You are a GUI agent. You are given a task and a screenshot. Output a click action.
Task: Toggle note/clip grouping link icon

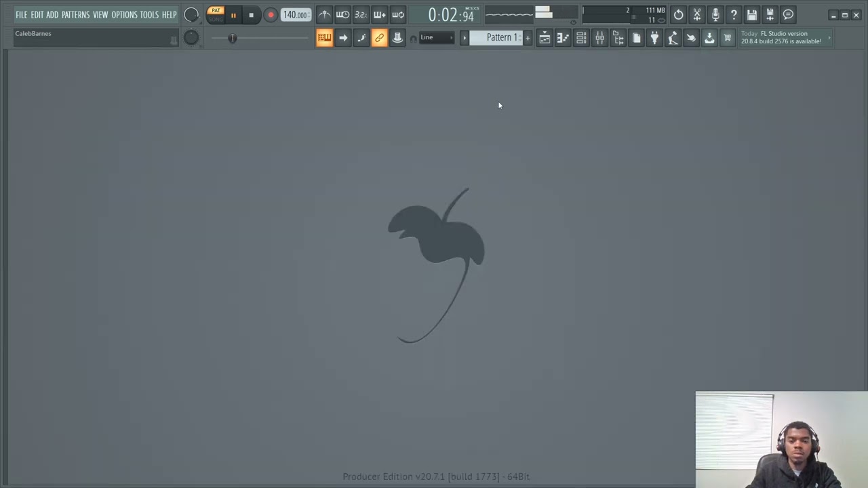pos(379,38)
